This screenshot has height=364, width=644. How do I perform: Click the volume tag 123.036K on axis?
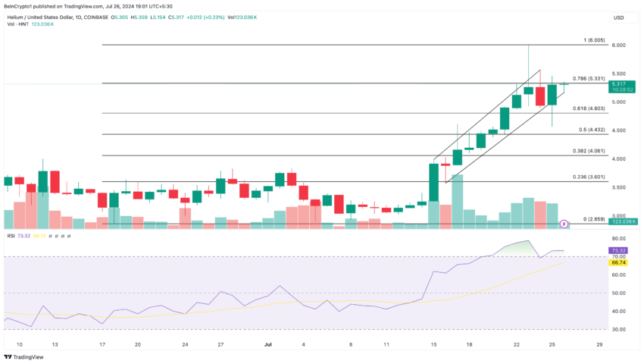623,221
